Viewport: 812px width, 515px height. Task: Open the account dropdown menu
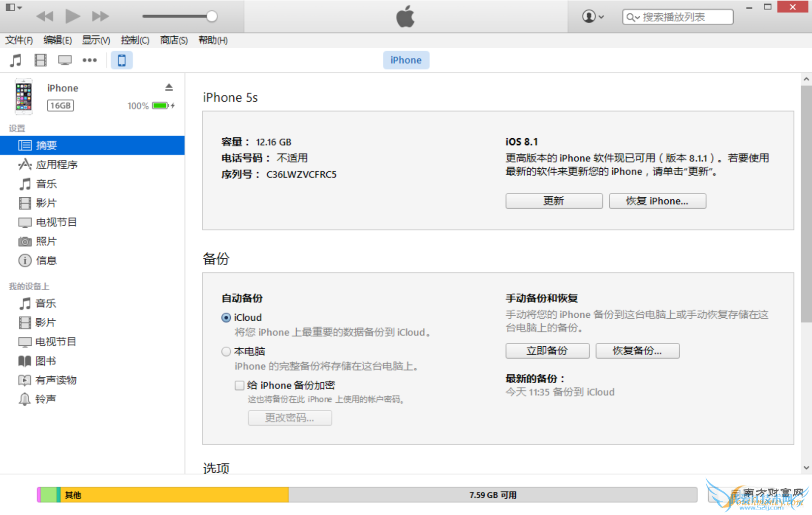(592, 16)
